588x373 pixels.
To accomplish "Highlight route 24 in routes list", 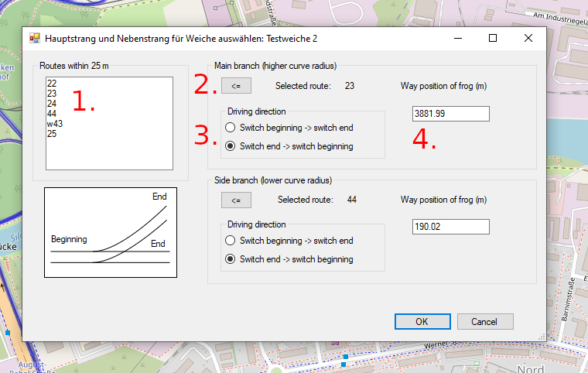I will click(52, 104).
